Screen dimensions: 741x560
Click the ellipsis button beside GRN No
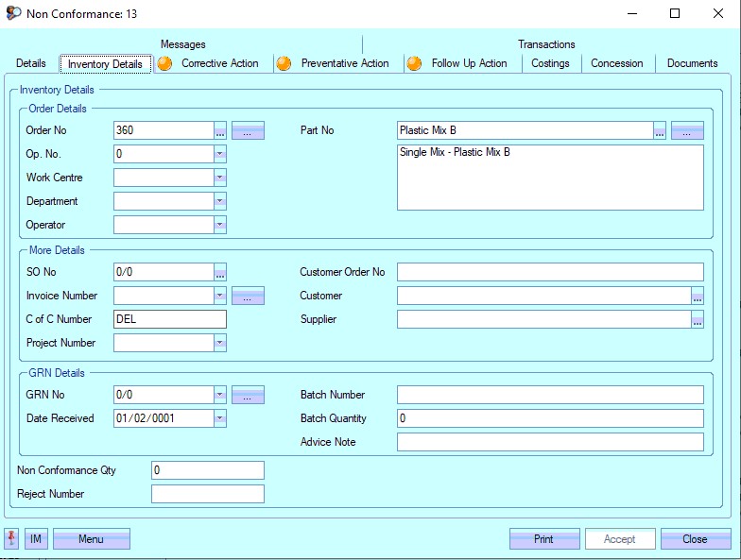pos(248,395)
